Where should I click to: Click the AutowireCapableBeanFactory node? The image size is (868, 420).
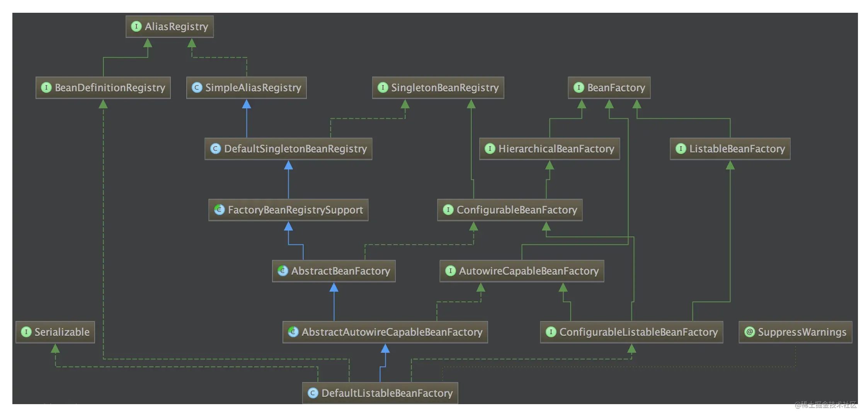(x=522, y=271)
